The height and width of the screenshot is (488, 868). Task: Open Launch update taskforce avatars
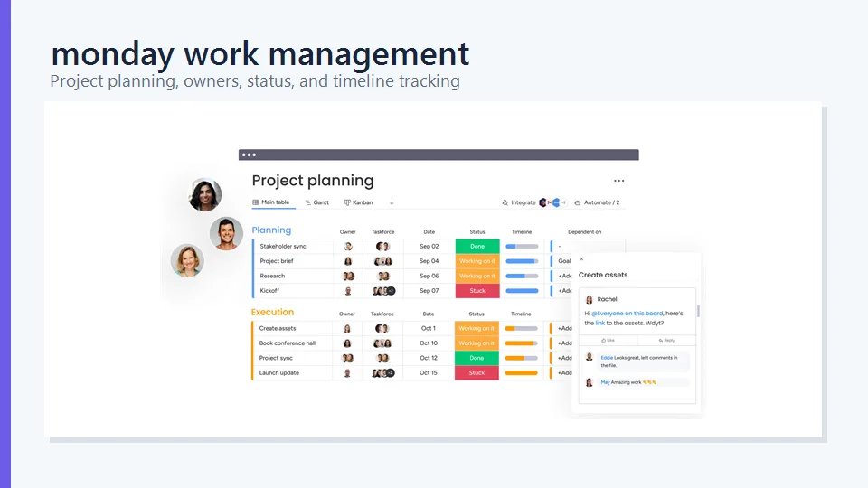383,373
